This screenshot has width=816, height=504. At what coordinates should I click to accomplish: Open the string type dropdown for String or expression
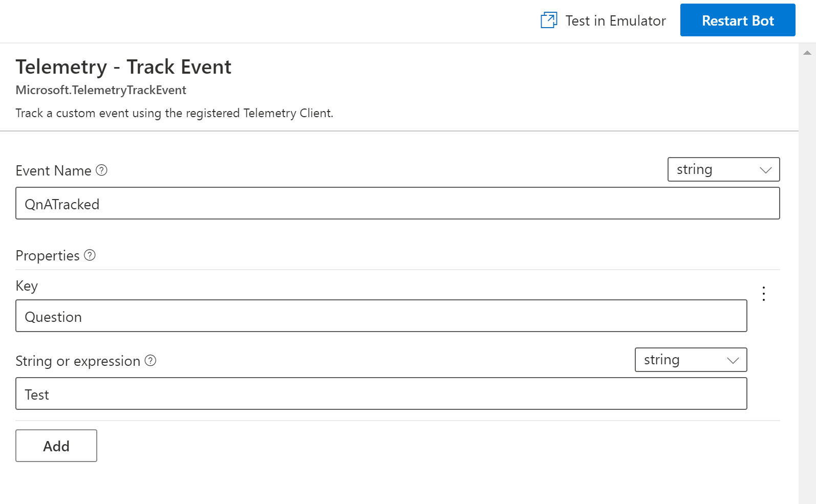coord(691,360)
